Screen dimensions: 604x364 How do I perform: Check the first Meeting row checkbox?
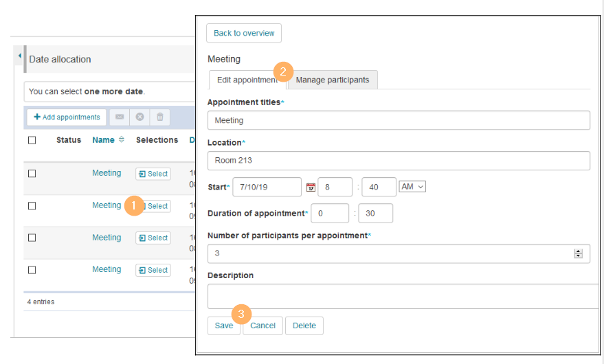point(32,174)
